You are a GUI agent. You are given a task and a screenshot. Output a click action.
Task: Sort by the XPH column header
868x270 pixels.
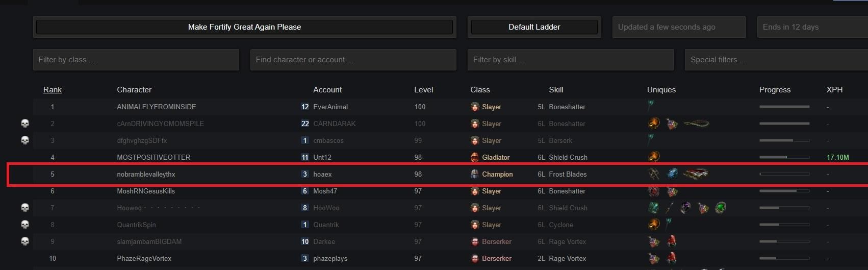[834, 90]
